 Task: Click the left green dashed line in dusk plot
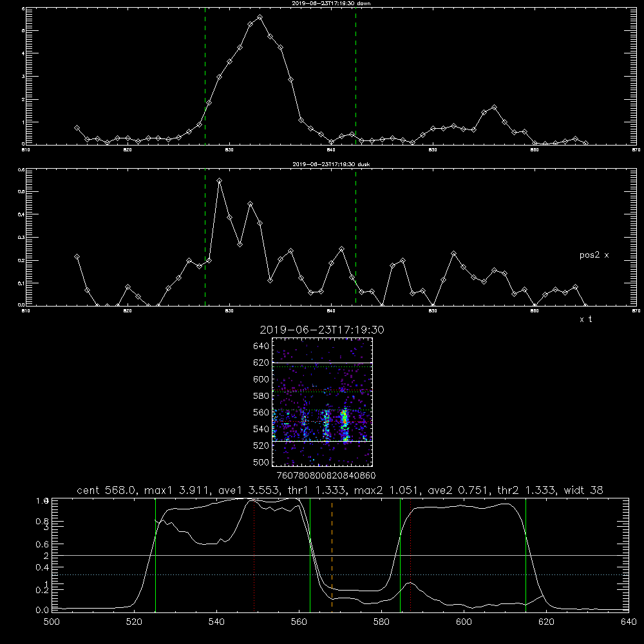[x=205, y=238]
